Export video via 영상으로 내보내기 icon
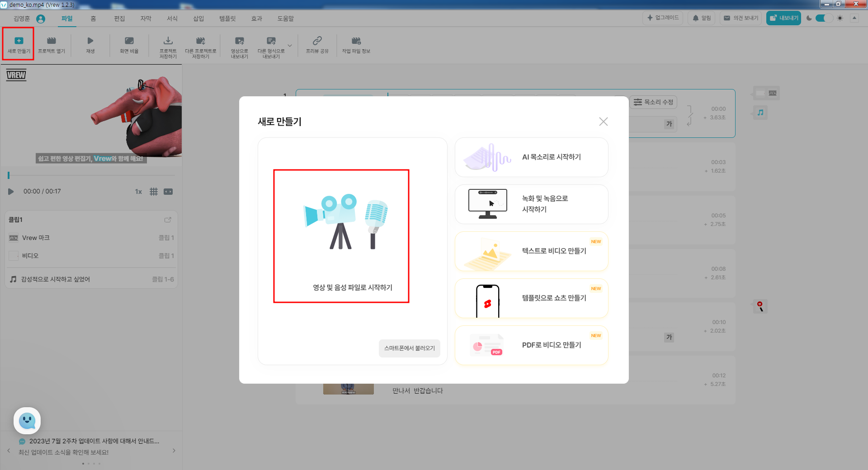868x470 pixels. click(x=239, y=45)
